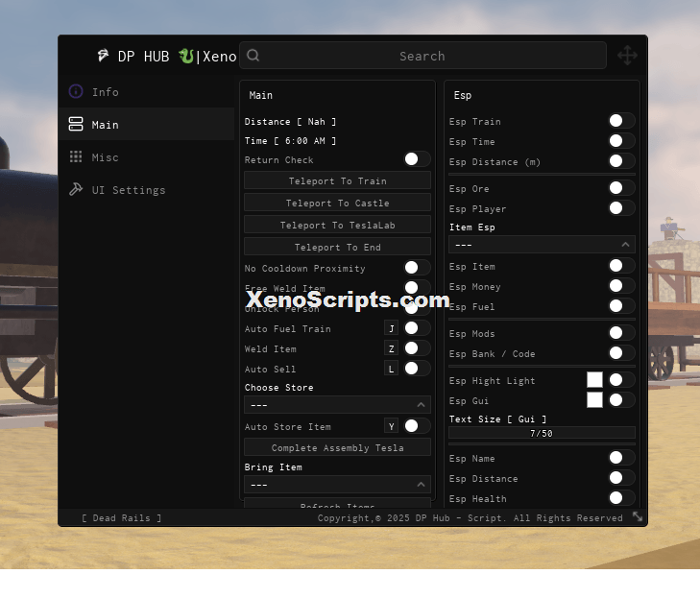Click the Misc grid icon in sidebar
The height and width of the screenshot is (598, 700).
[x=76, y=156]
